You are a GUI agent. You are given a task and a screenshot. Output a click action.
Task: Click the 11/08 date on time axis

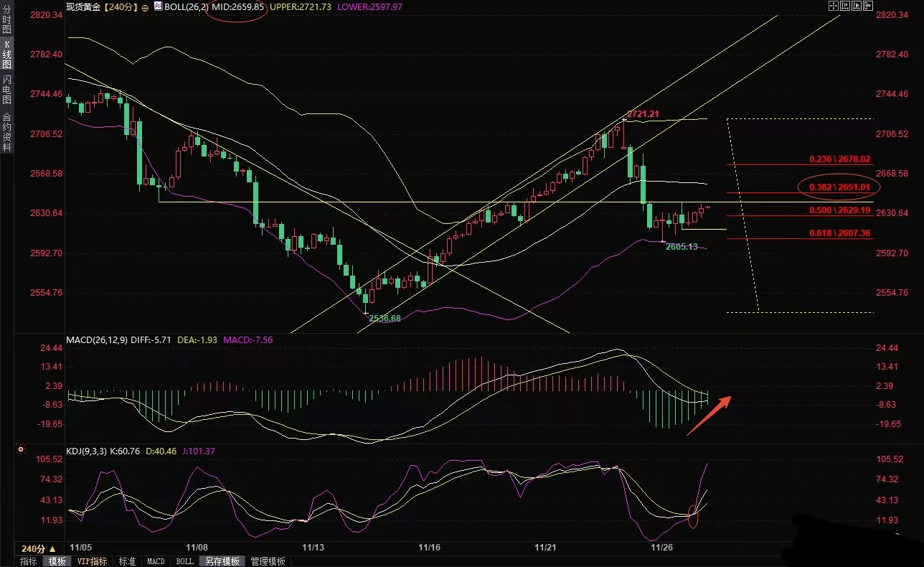point(197,547)
